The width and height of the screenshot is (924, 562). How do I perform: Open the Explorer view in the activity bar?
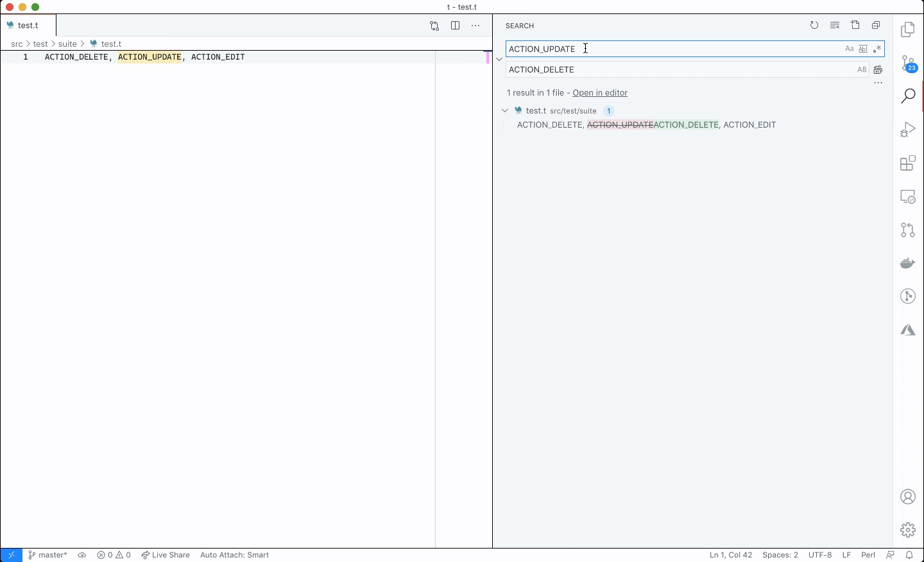(908, 30)
